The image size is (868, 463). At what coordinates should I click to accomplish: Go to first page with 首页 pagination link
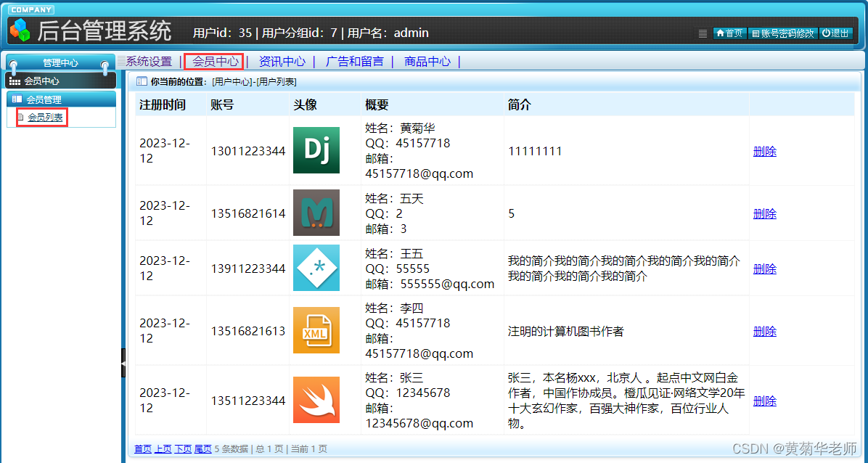pyautogui.click(x=143, y=448)
